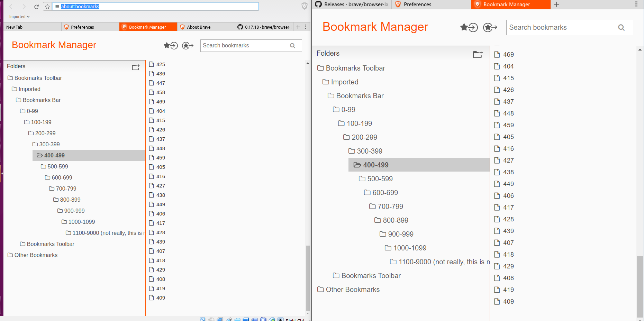Select 100-199 folder in left window
The height and width of the screenshot is (321, 644).
(38, 122)
